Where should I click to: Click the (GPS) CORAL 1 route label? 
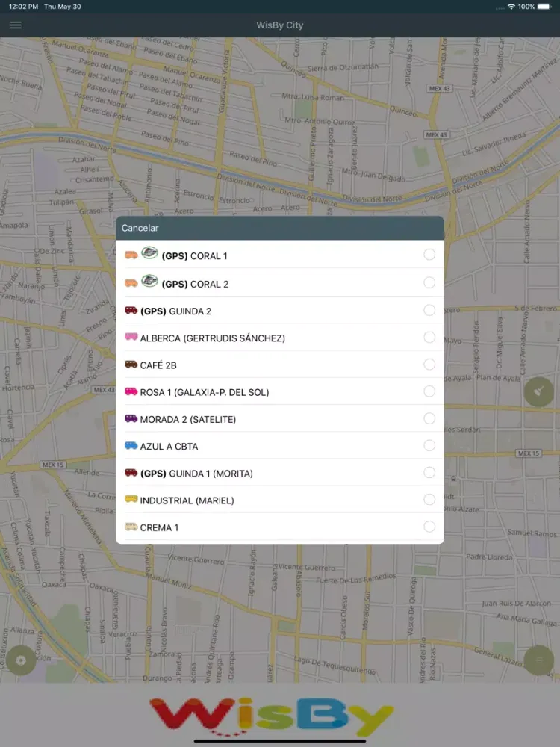[x=194, y=256]
